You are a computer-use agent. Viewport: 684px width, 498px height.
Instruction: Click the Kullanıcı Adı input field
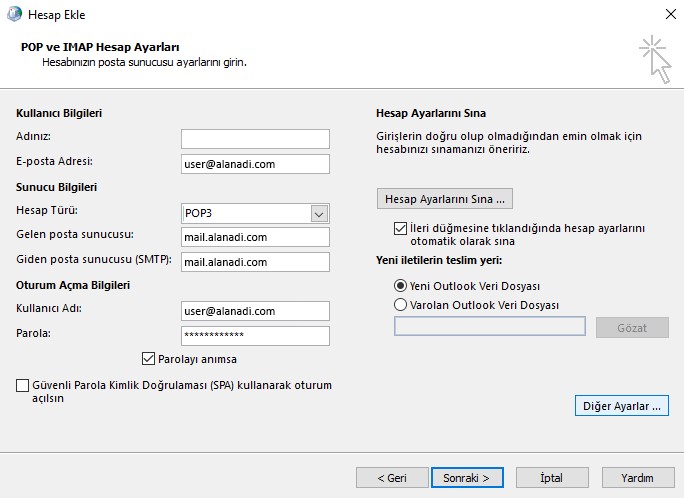click(255, 311)
